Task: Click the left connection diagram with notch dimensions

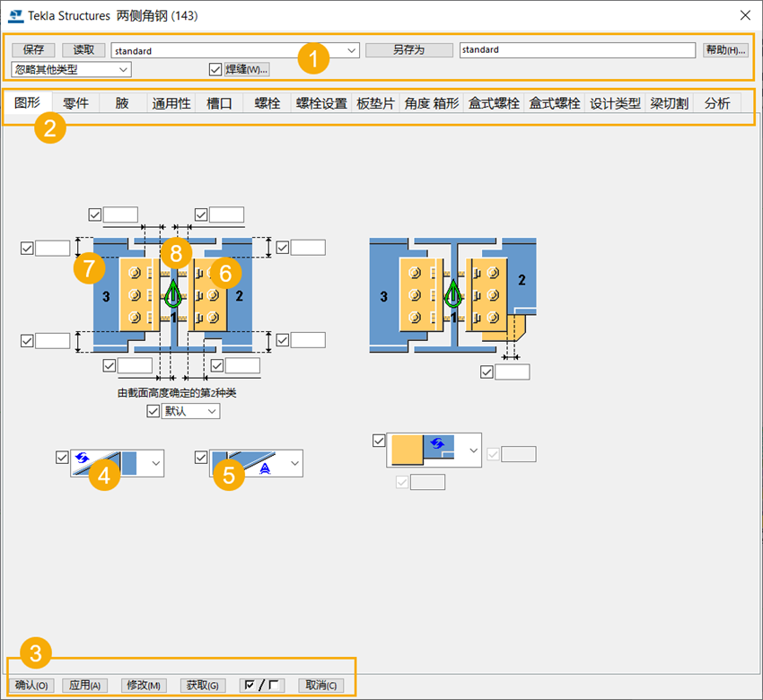Action: click(172, 295)
